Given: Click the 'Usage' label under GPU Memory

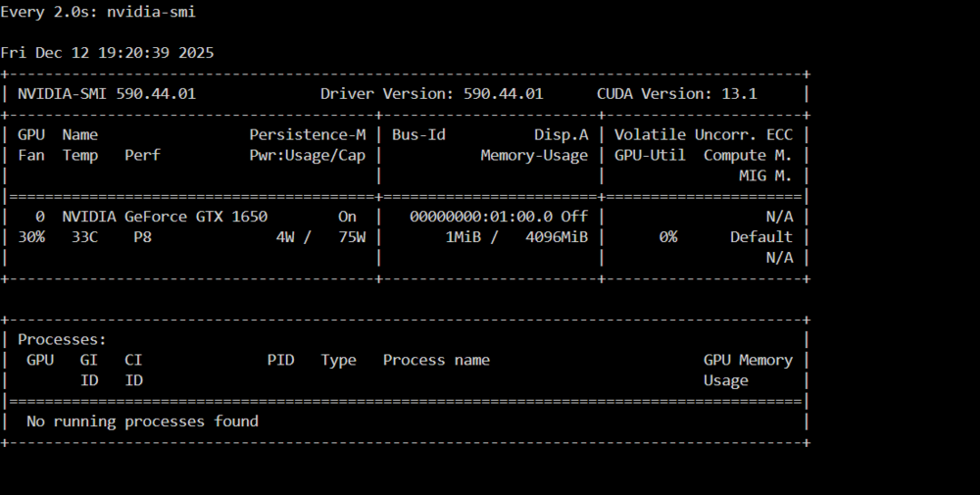Looking at the screenshot, I should [x=725, y=381].
